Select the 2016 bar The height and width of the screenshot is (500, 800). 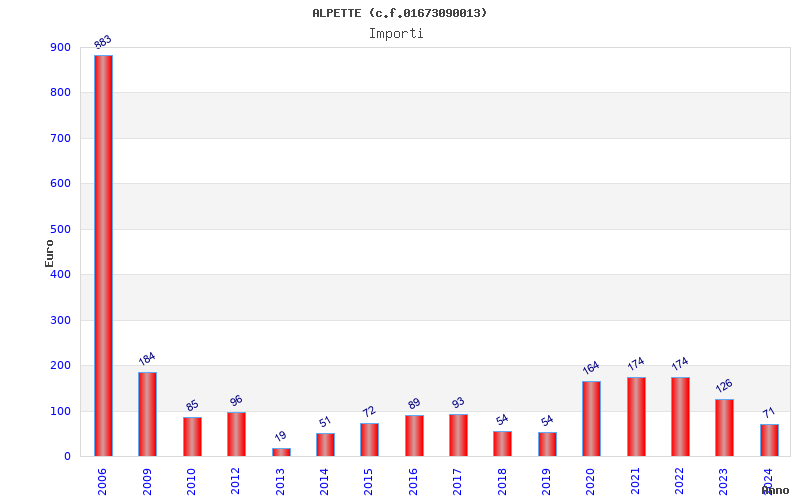click(x=414, y=436)
